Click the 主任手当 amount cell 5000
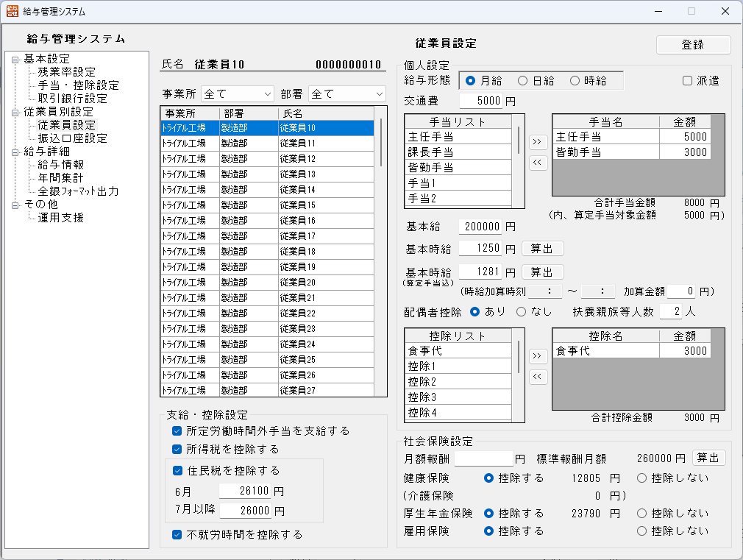Viewport: 743px width, 560px height. pyautogui.click(x=685, y=137)
